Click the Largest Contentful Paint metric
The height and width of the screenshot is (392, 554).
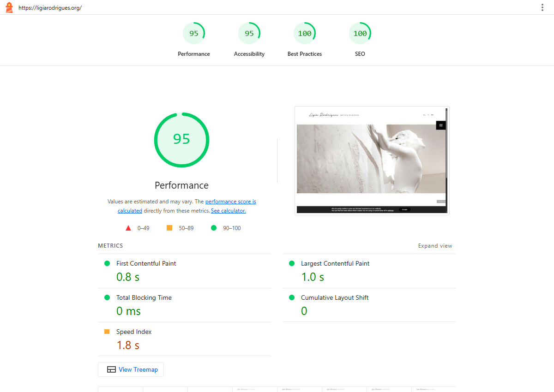[369, 271]
